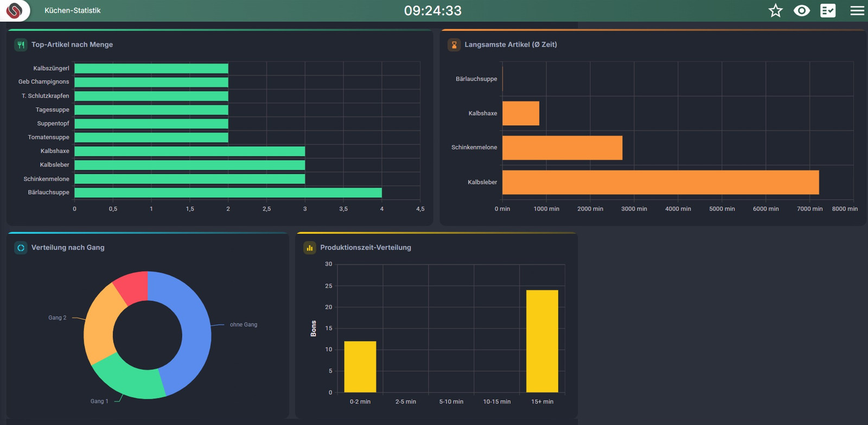Click the Tagessuppe label

coord(53,110)
